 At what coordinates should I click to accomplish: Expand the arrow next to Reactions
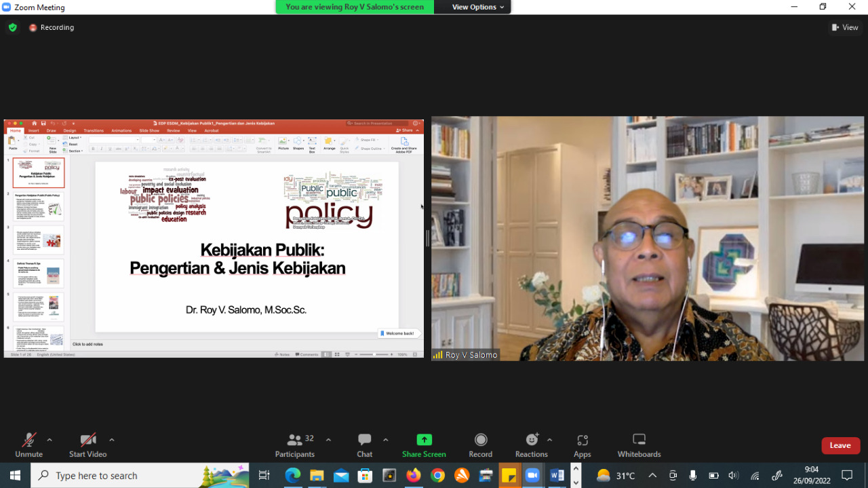pos(549,440)
